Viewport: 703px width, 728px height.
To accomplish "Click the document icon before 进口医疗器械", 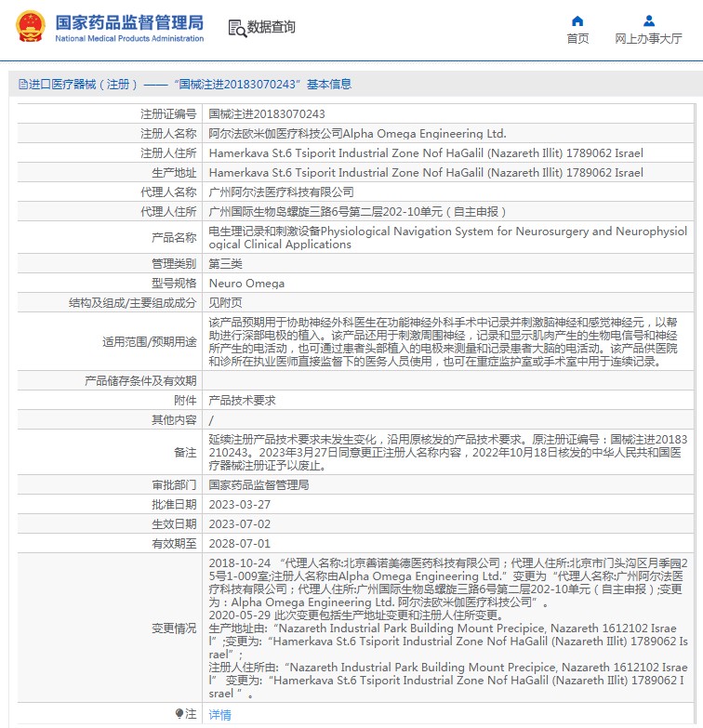I will click(22, 84).
